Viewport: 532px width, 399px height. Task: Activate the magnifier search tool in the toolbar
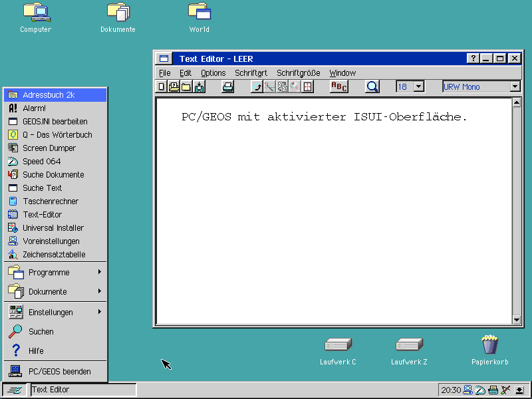coord(372,86)
